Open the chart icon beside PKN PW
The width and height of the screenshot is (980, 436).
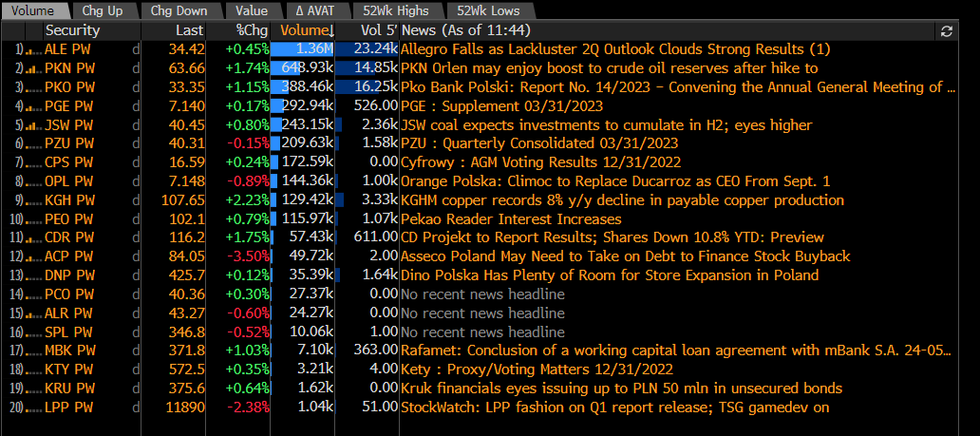coord(33,68)
